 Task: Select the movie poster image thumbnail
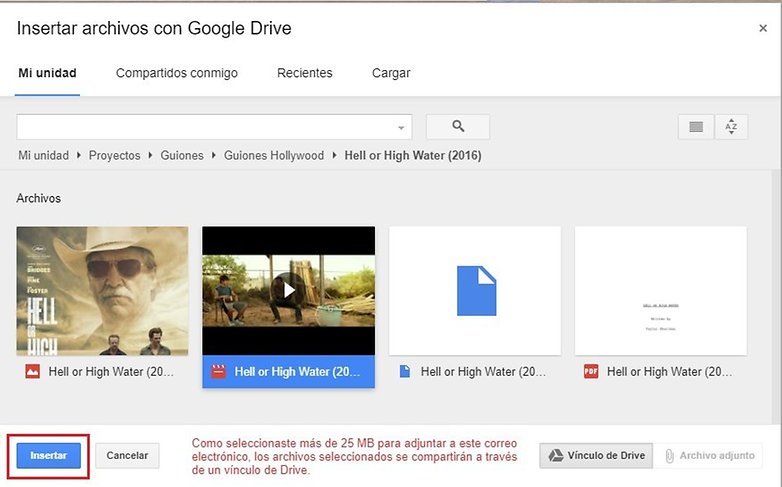(103, 291)
